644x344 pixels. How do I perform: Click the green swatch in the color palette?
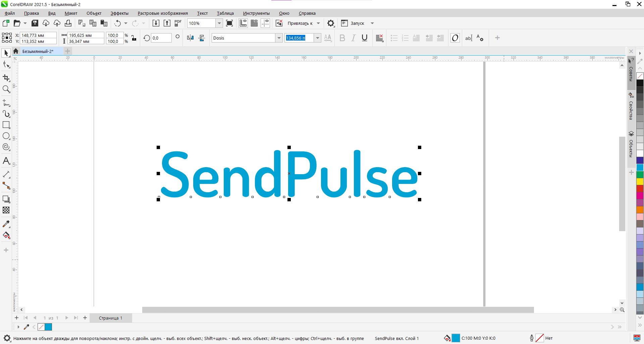[640, 175]
